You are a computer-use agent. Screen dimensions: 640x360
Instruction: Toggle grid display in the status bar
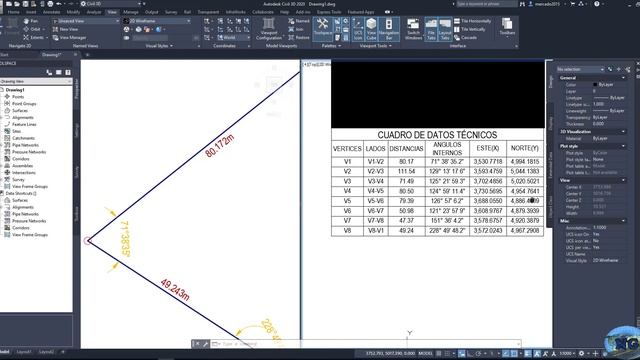point(439,353)
